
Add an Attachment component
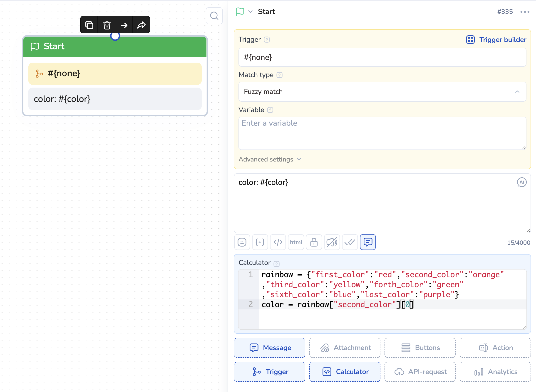click(345, 348)
